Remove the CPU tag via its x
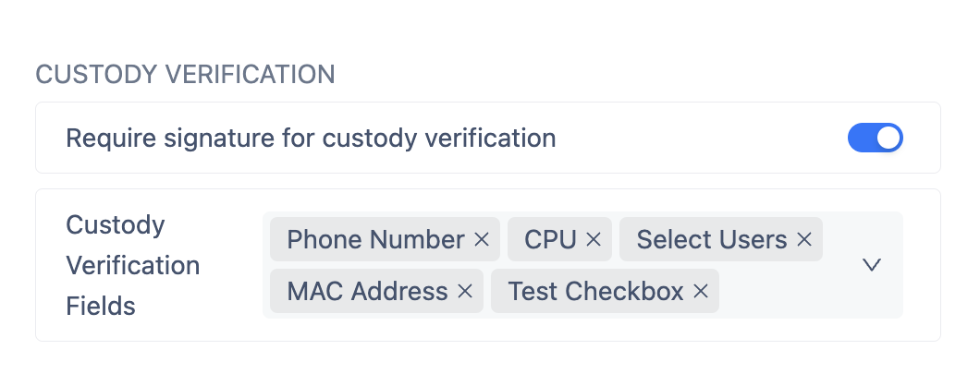The height and width of the screenshot is (386, 980). [x=594, y=240]
